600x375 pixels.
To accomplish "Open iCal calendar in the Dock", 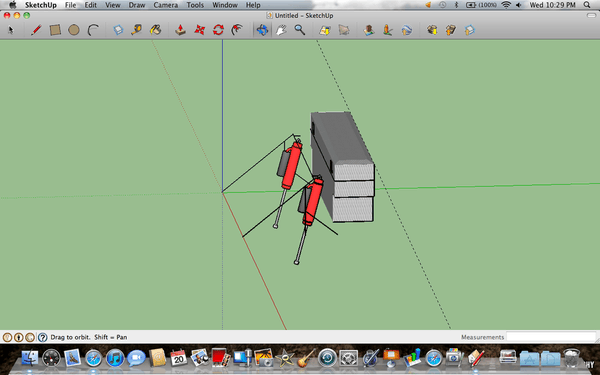I will pos(179,358).
